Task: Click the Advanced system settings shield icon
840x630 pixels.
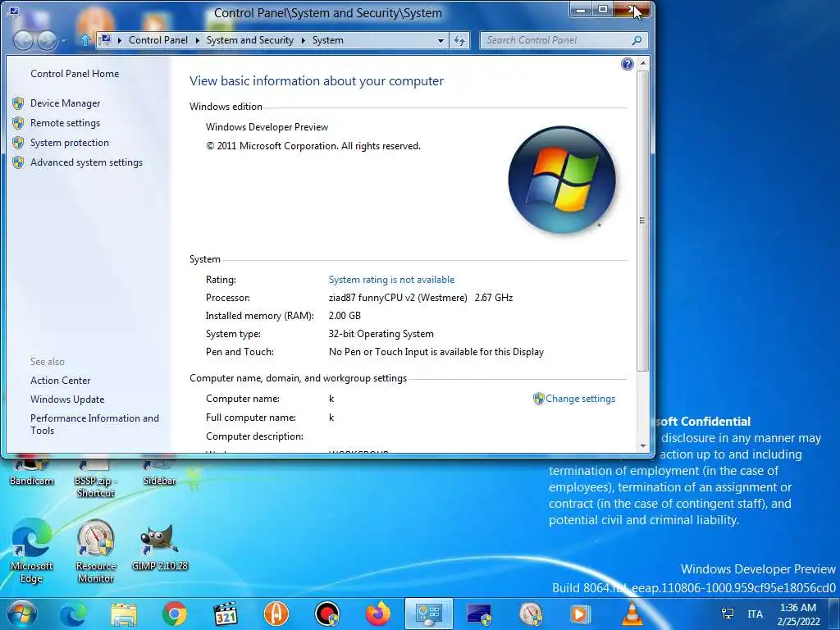Action: tap(18, 163)
